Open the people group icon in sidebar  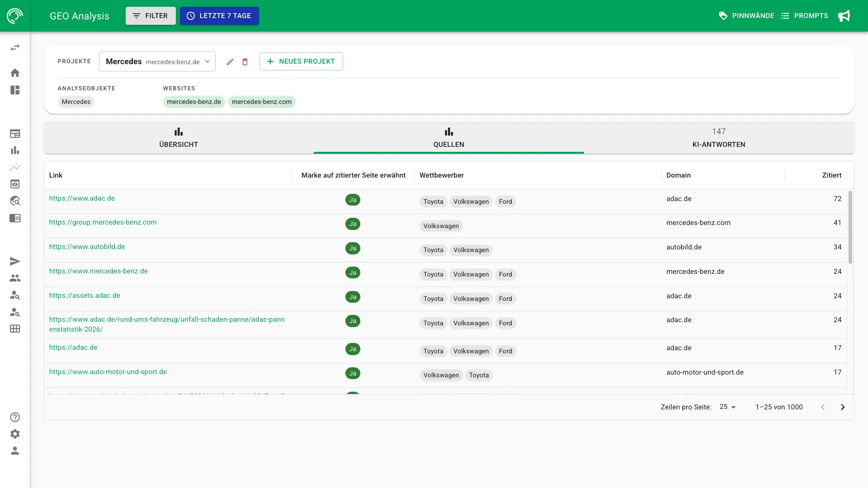tap(15, 278)
